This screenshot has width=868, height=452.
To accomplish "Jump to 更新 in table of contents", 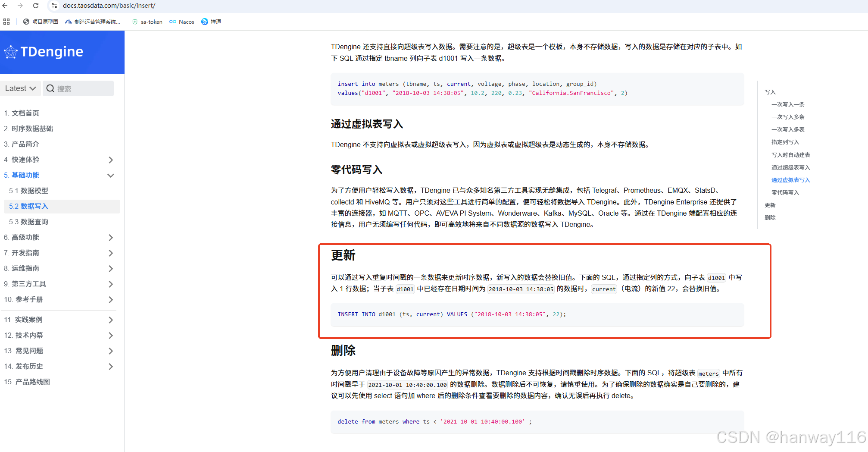I will tap(770, 205).
